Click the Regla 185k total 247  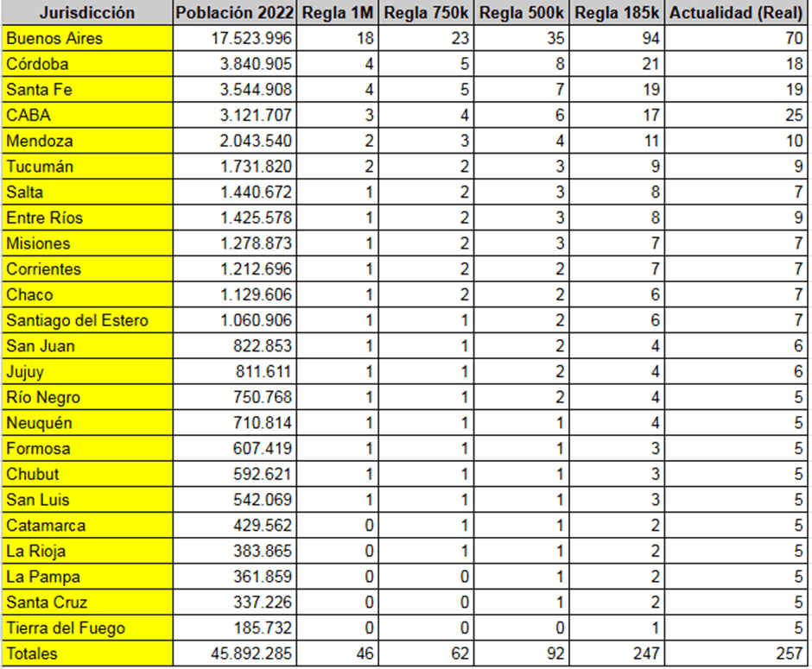[x=619, y=653]
